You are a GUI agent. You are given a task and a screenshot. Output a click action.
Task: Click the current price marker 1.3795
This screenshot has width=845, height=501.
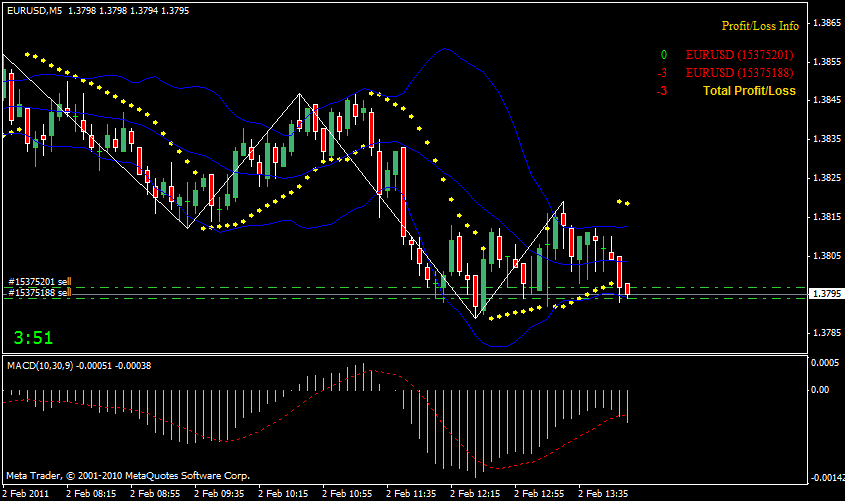pyautogui.click(x=826, y=294)
